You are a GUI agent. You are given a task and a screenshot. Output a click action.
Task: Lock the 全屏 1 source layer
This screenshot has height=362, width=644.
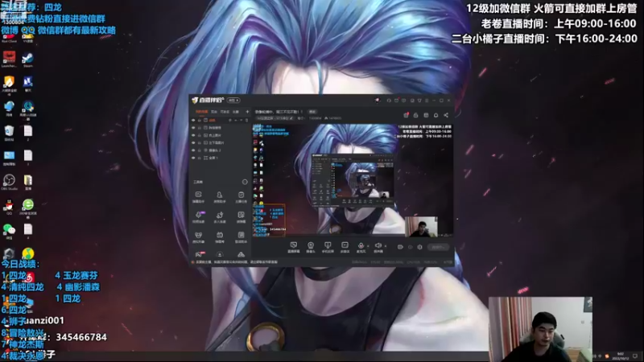click(199, 158)
